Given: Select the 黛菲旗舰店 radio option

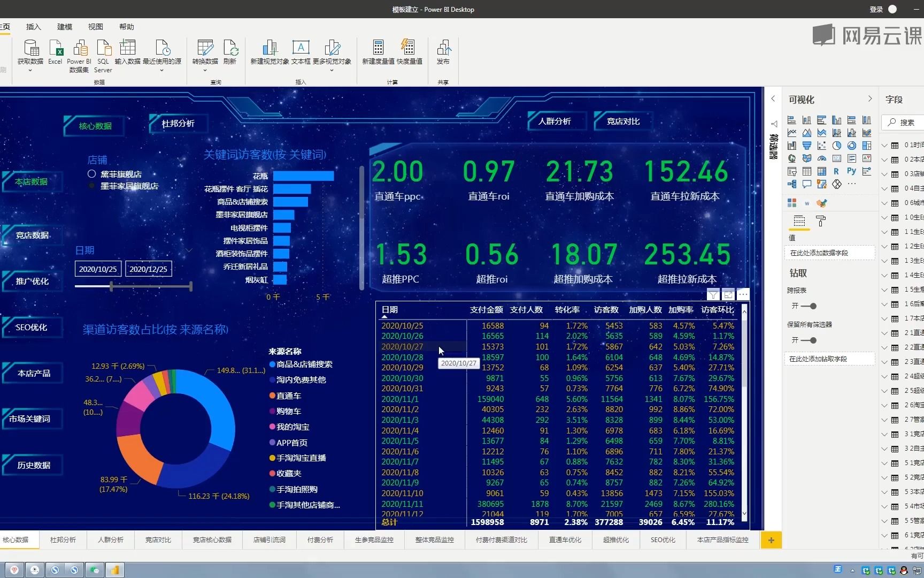Looking at the screenshot, I should (x=91, y=174).
